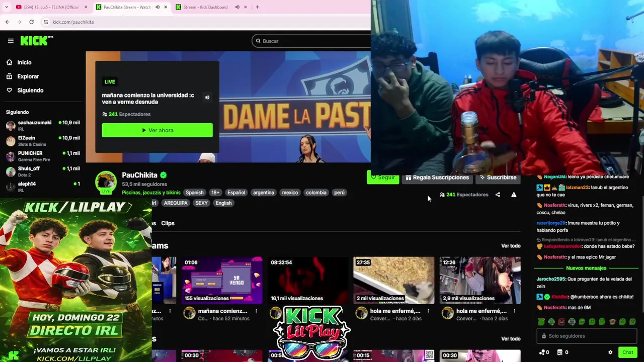Select the perú tag

pos(340,193)
